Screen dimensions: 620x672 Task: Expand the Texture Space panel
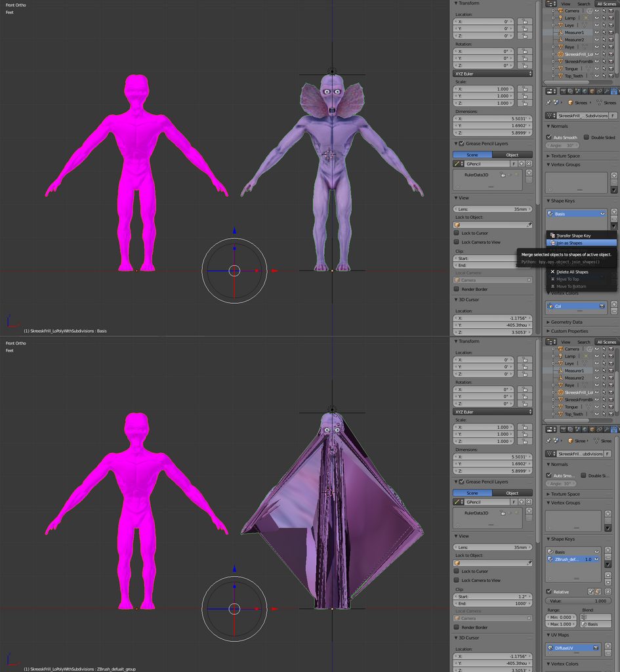click(566, 156)
